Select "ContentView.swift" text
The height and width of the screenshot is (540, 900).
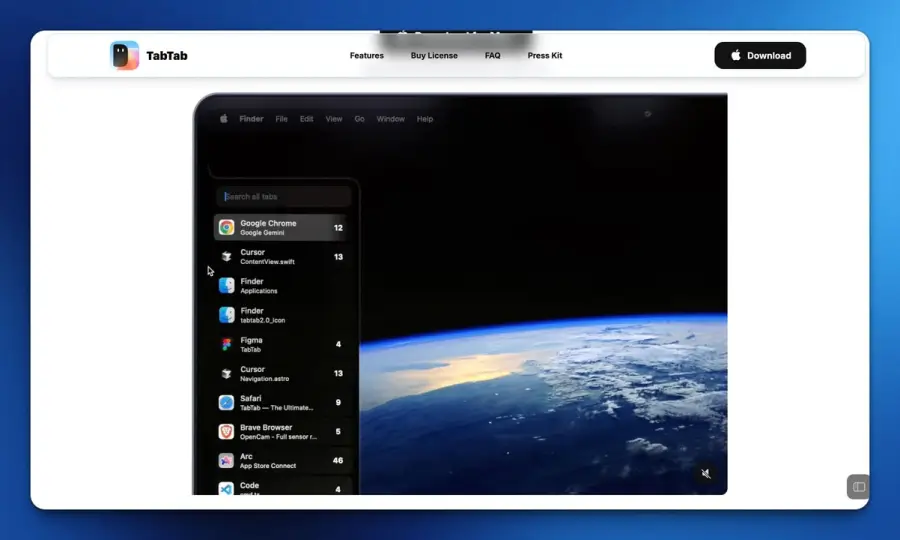pyautogui.click(x=267, y=262)
